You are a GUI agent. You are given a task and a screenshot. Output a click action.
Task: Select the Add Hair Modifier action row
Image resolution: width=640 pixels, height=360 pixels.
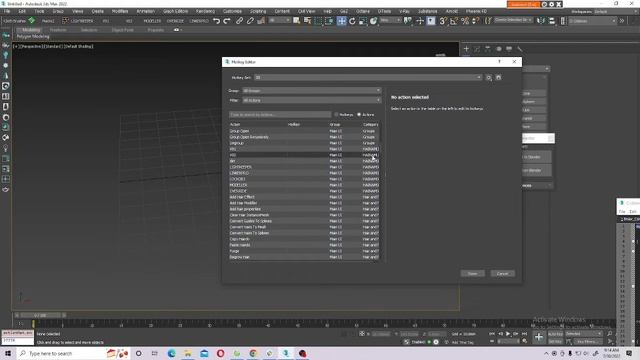pyautogui.click(x=304, y=203)
